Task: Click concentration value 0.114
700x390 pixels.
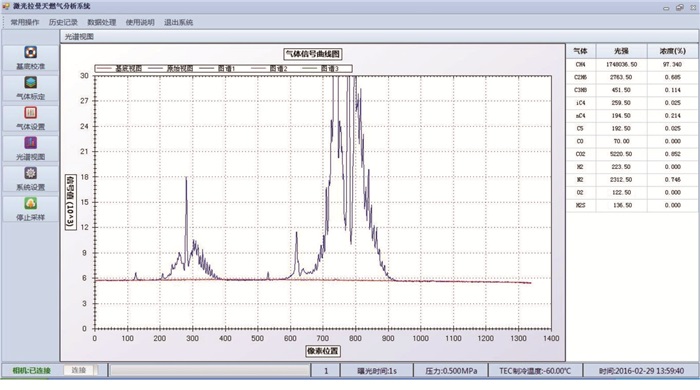Action: pyautogui.click(x=672, y=90)
